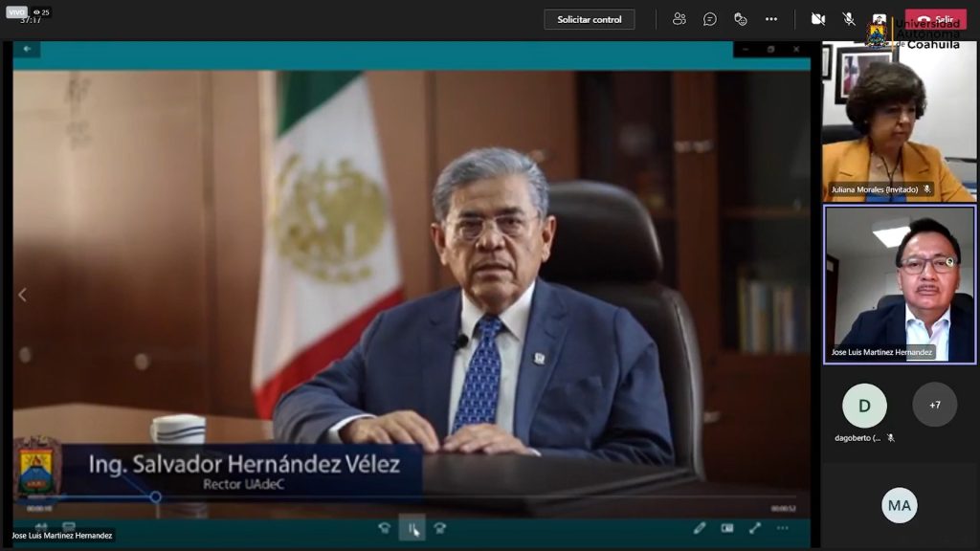The width and height of the screenshot is (980, 551).
Task: Open the more actions ellipsis menu
Action: point(771,19)
